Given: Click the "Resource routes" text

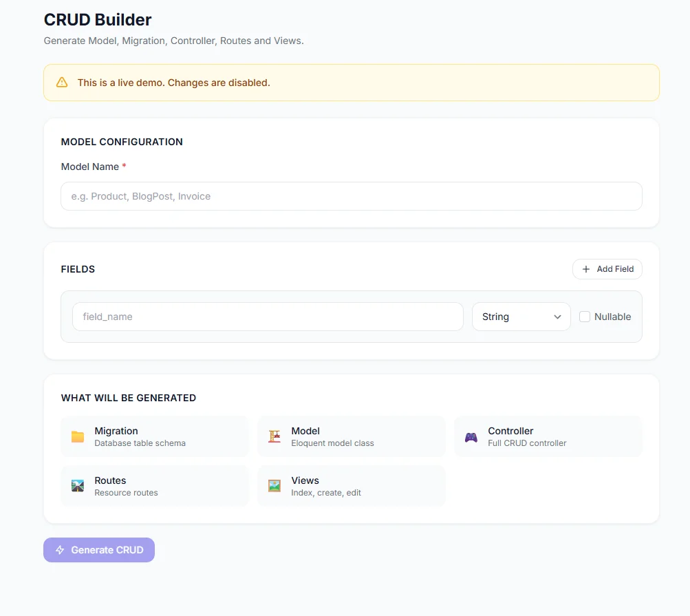Looking at the screenshot, I should pos(127,493).
